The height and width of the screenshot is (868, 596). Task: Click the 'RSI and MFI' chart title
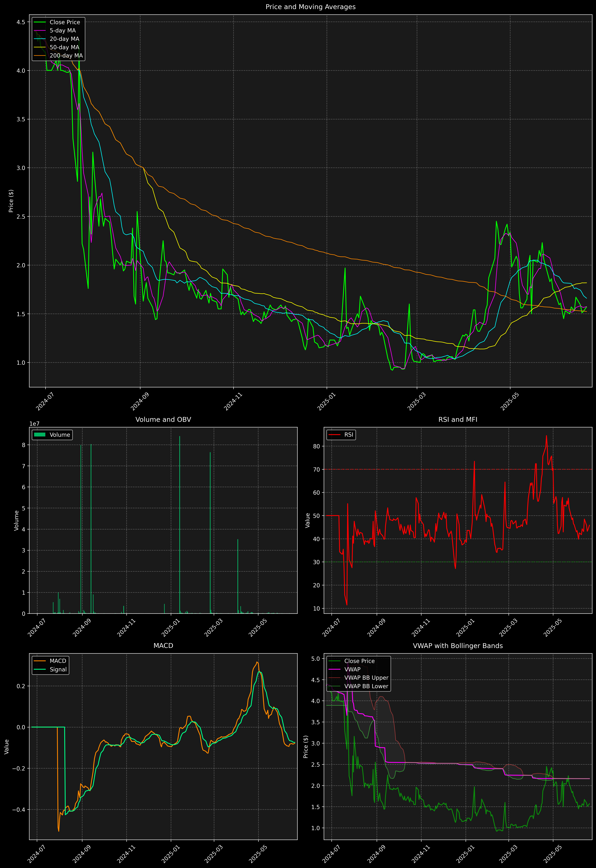point(458,419)
